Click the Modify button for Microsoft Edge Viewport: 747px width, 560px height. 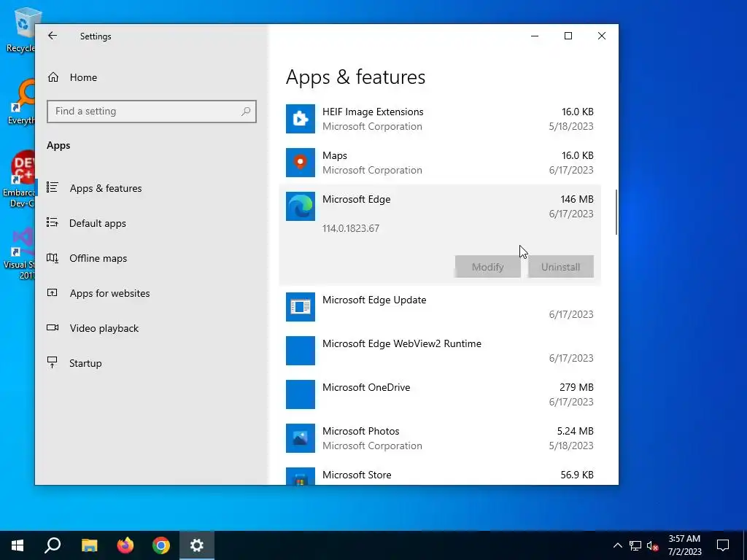tap(487, 267)
